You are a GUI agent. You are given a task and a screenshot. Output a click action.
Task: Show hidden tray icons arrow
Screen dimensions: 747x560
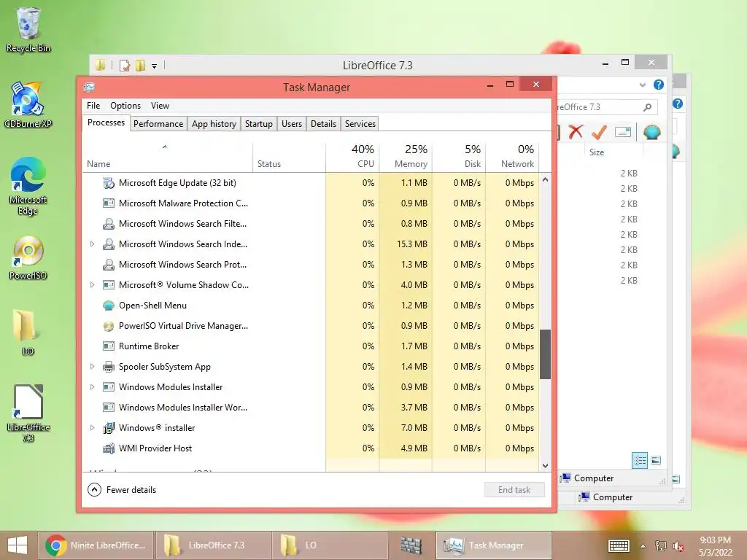point(643,545)
